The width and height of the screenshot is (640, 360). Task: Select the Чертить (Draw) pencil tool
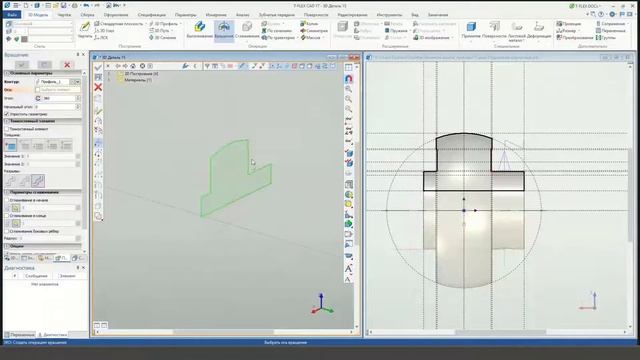click(x=85, y=30)
